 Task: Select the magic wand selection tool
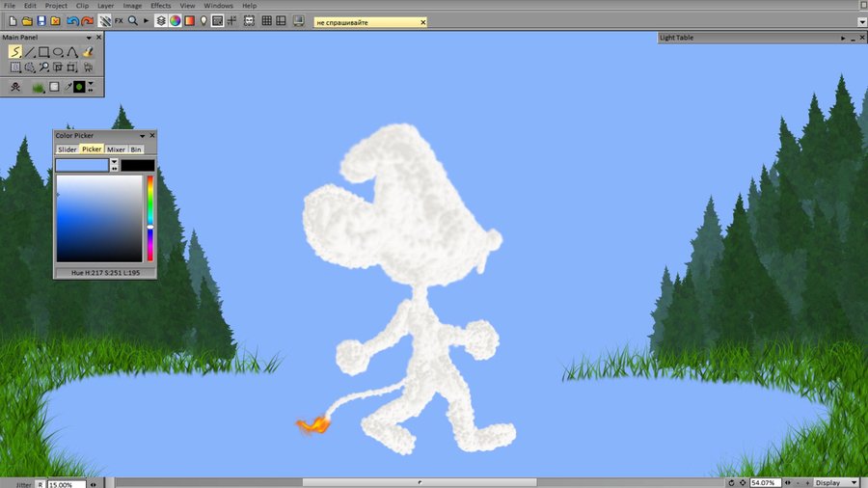point(30,67)
